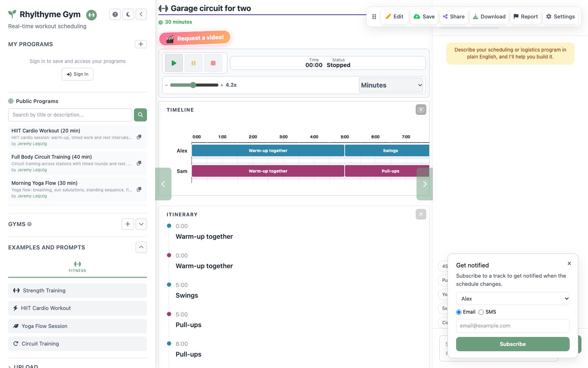The height and width of the screenshot is (368, 588).
Task: Toggle dark mode with the moon icon
Action: coord(128,14)
